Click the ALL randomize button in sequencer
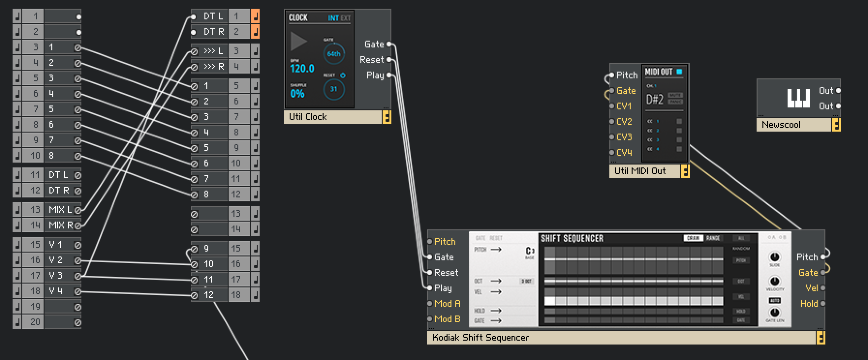 (741, 238)
